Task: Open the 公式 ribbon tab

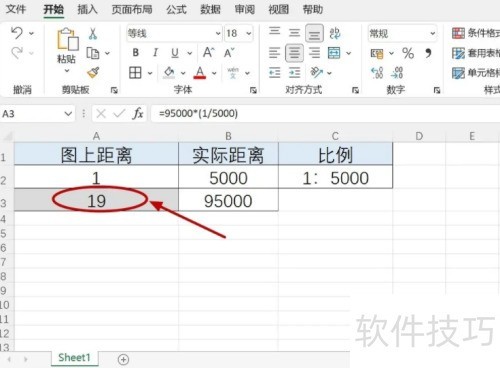Action: coord(176,9)
